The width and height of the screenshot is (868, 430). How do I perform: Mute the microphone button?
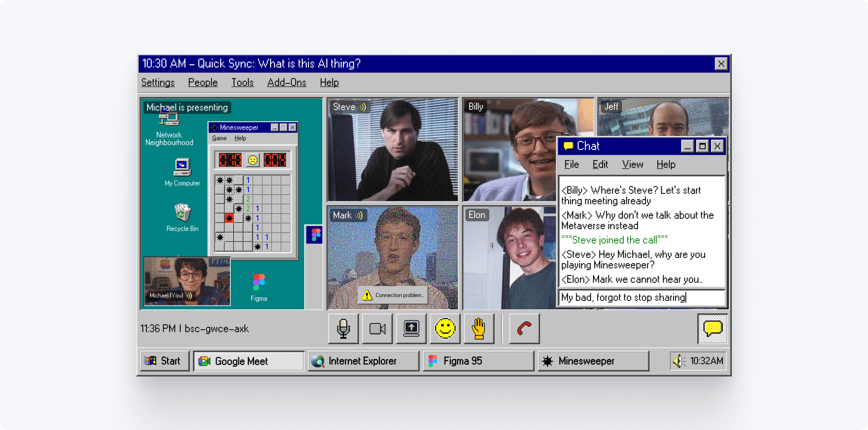point(343,329)
